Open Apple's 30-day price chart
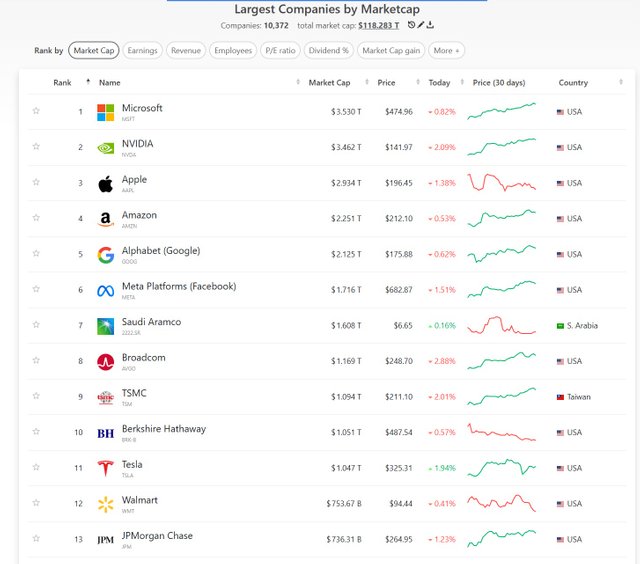The width and height of the screenshot is (640, 564). point(502,182)
